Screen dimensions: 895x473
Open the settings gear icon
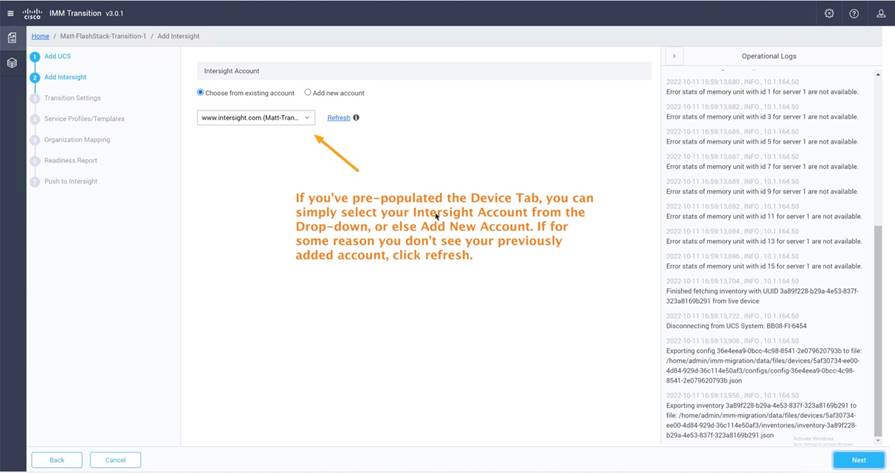click(829, 14)
